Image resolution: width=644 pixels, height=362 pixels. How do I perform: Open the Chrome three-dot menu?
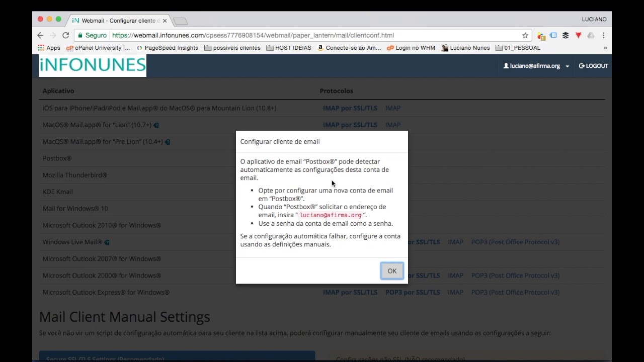pos(603,35)
